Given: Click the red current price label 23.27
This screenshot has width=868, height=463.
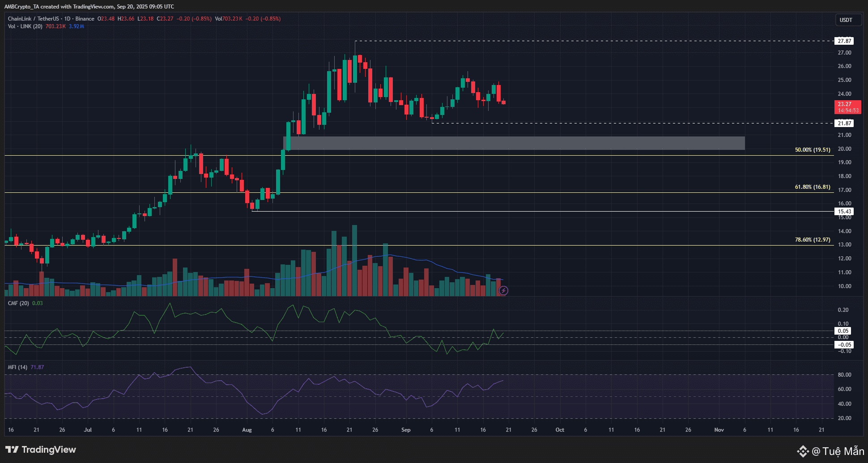Looking at the screenshot, I should pyautogui.click(x=848, y=107).
